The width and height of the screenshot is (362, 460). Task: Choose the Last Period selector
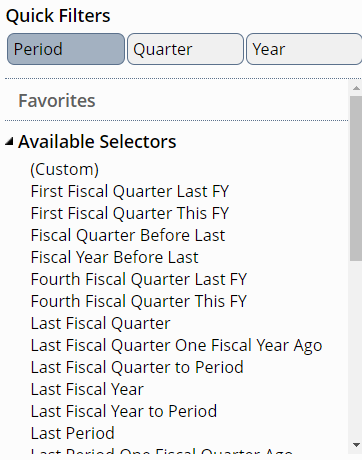73,433
